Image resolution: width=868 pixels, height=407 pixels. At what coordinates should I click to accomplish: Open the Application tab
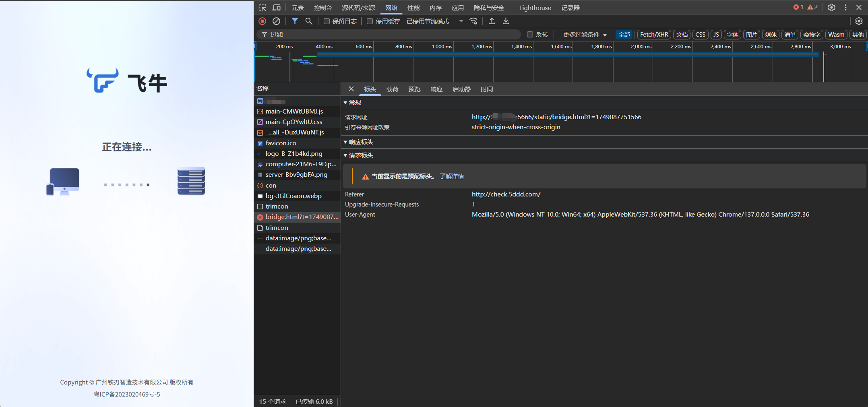coord(458,8)
